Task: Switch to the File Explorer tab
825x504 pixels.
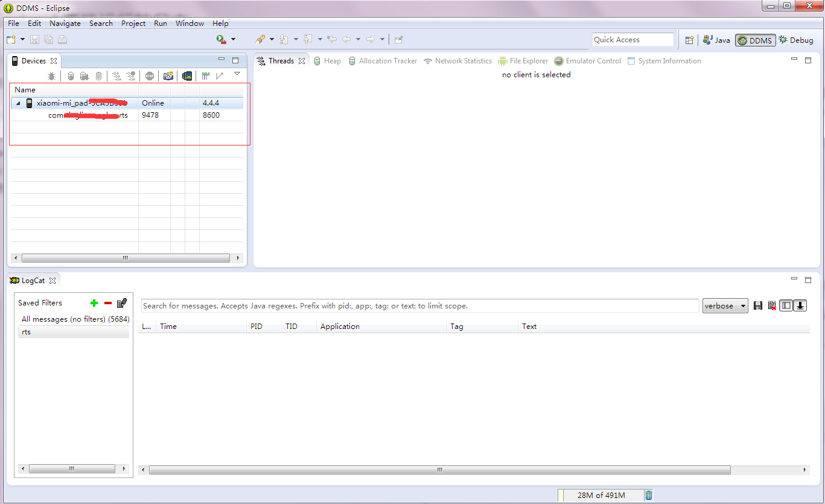Action: tap(523, 61)
